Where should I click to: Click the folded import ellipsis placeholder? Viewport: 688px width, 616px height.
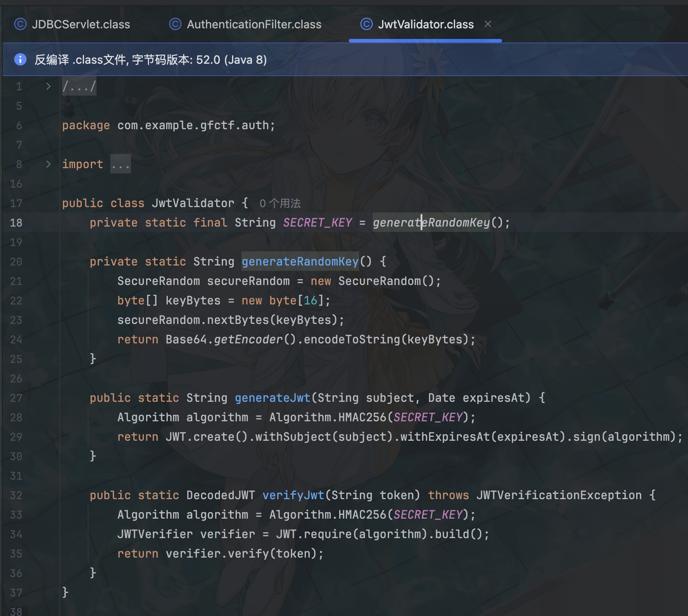click(x=120, y=165)
